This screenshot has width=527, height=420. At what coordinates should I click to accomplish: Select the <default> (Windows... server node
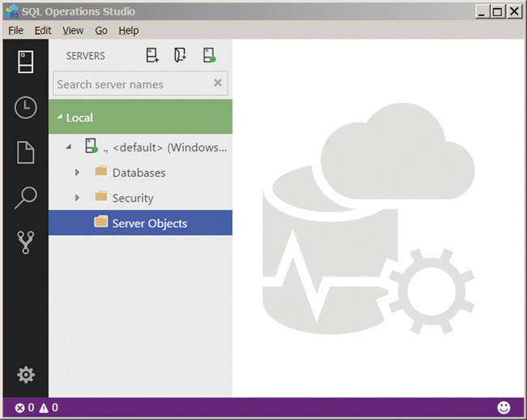pos(140,147)
